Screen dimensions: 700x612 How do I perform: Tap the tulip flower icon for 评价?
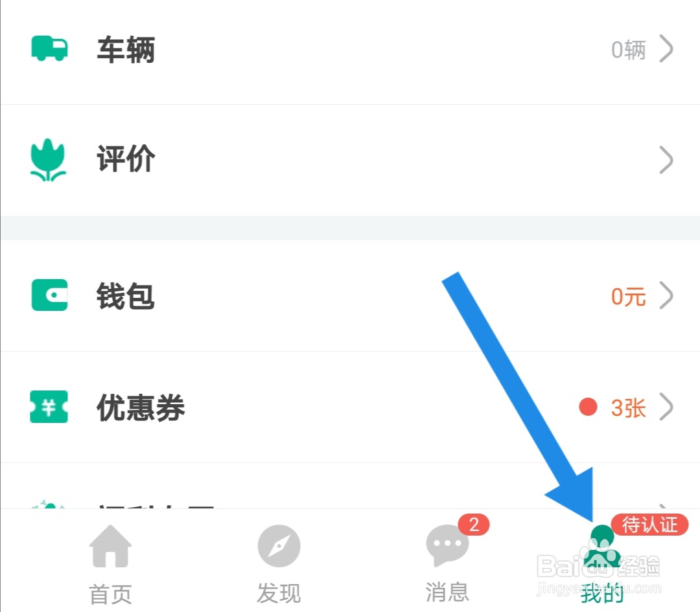pos(48,160)
